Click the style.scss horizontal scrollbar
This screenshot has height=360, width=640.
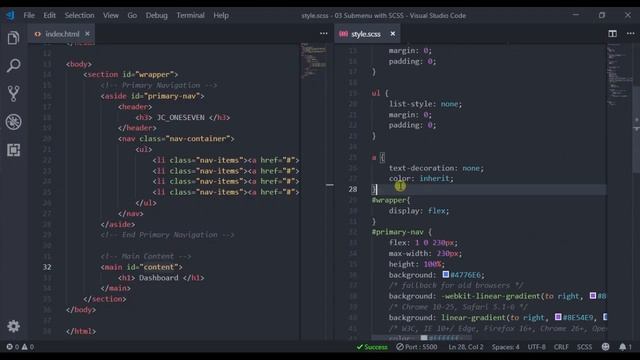pyautogui.click(x=421, y=338)
